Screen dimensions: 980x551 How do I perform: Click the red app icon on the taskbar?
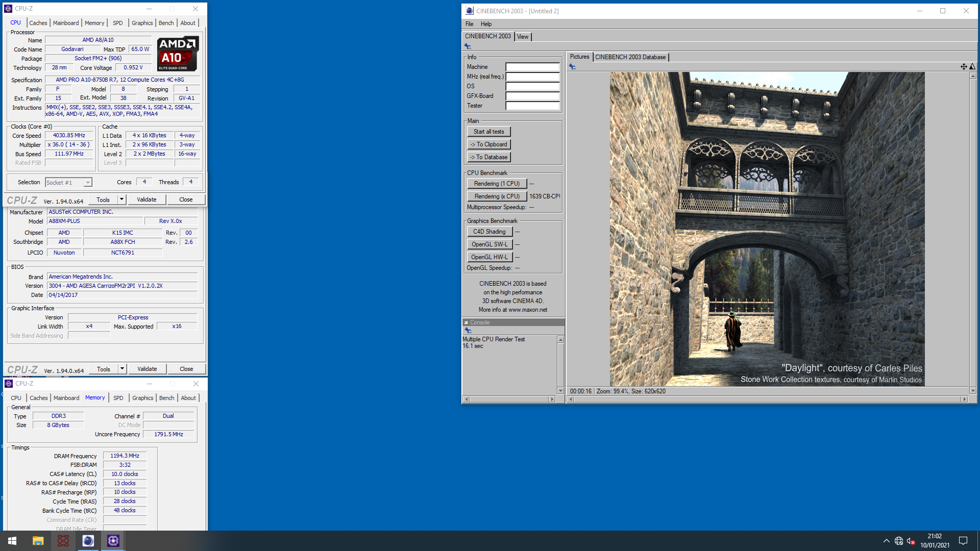(63, 541)
